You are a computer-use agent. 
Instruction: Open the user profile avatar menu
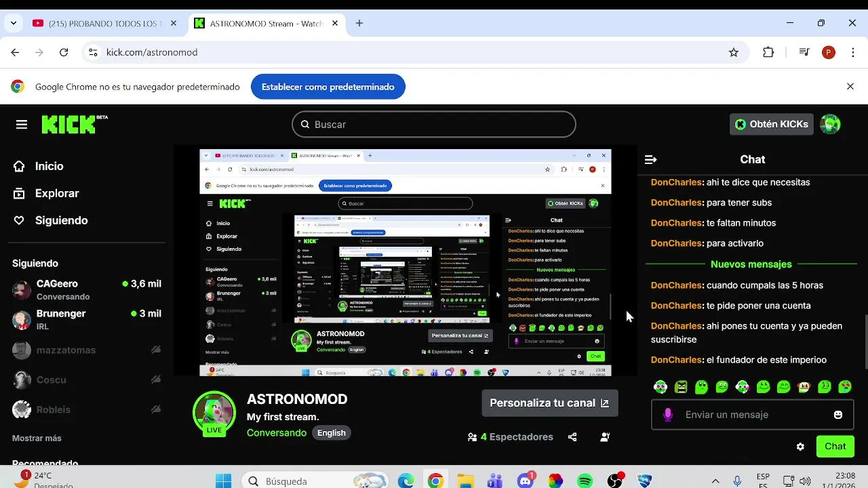tap(830, 124)
